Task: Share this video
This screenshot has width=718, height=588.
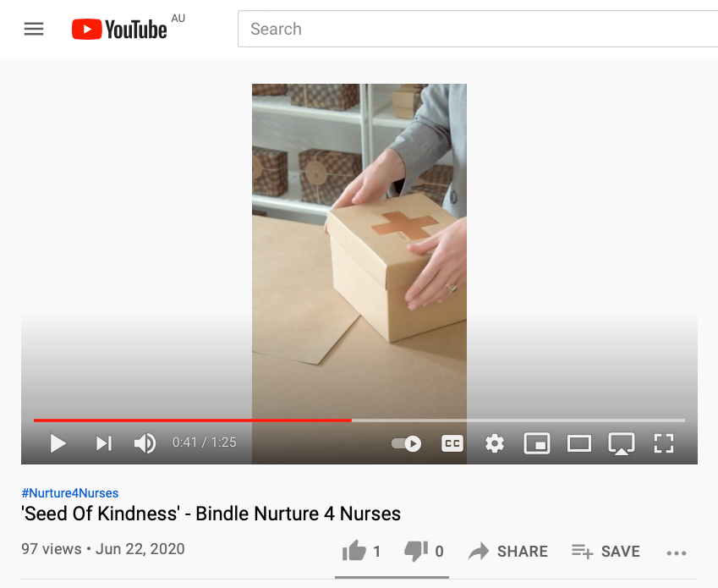Action: click(x=507, y=551)
